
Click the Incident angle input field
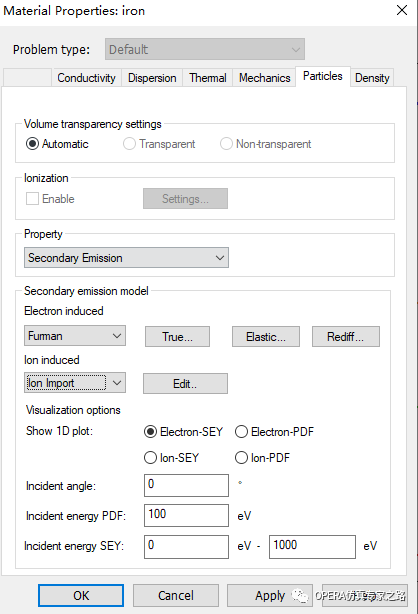click(x=186, y=486)
